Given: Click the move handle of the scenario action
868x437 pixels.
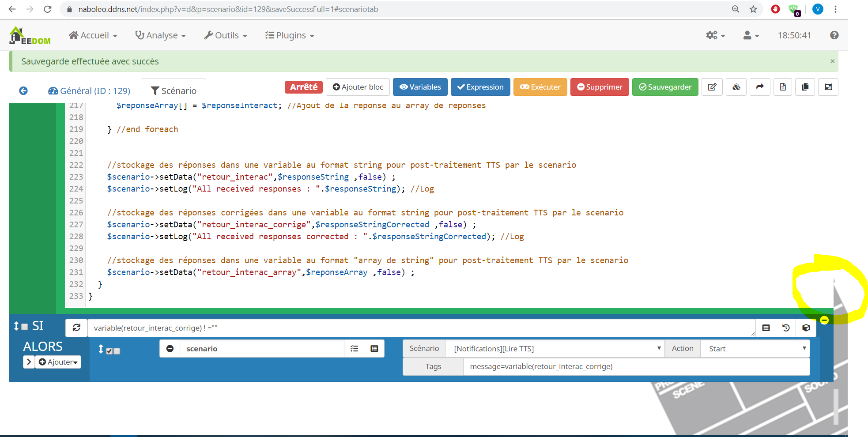Looking at the screenshot, I should (x=101, y=349).
